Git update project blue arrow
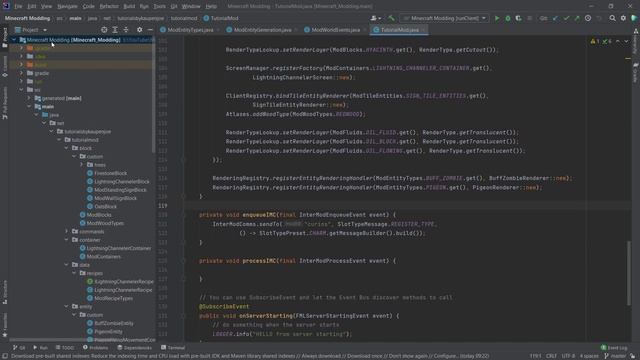 [x=555, y=18]
